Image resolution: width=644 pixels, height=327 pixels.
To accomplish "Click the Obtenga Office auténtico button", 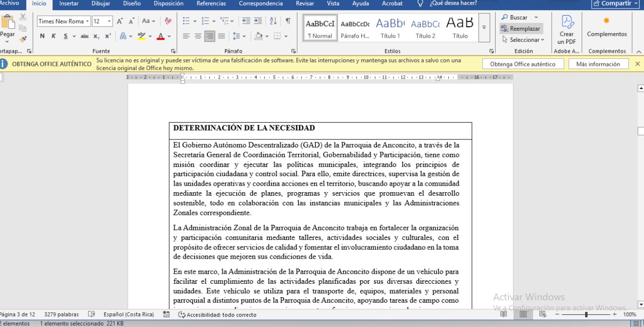I will (x=522, y=64).
